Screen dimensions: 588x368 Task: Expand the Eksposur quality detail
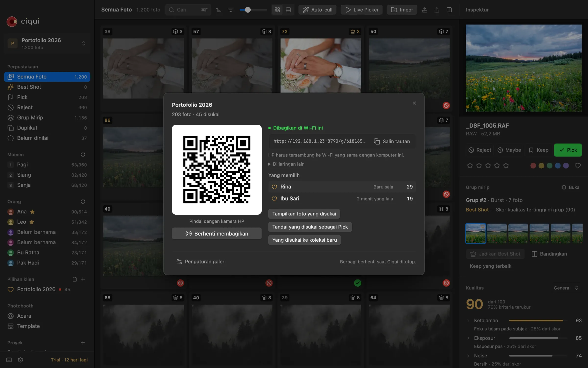(468, 338)
